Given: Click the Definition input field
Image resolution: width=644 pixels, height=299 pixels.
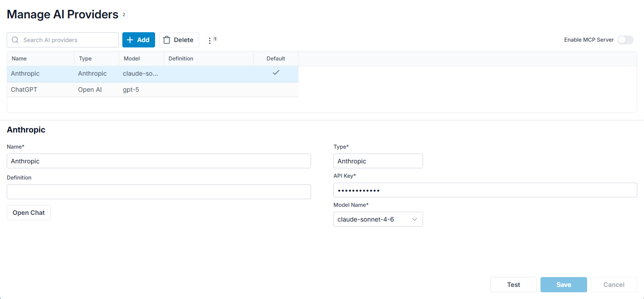Looking at the screenshot, I should click(x=159, y=192).
